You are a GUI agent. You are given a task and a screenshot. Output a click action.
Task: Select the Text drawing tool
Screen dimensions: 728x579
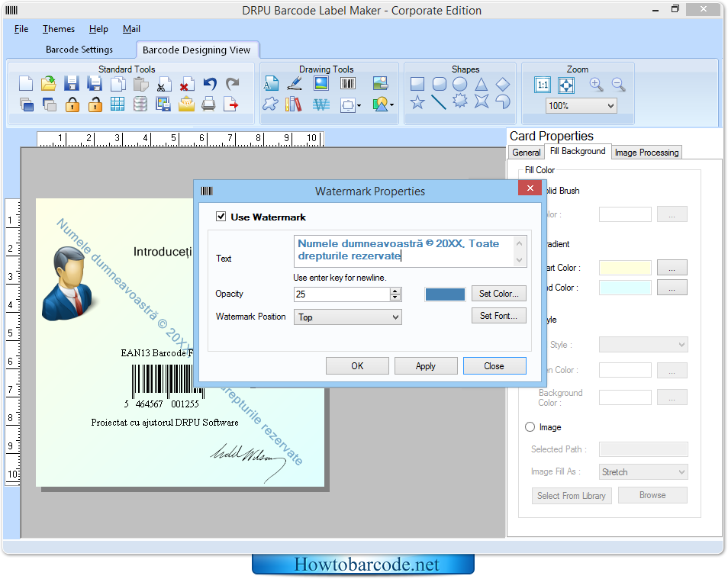[x=271, y=84]
